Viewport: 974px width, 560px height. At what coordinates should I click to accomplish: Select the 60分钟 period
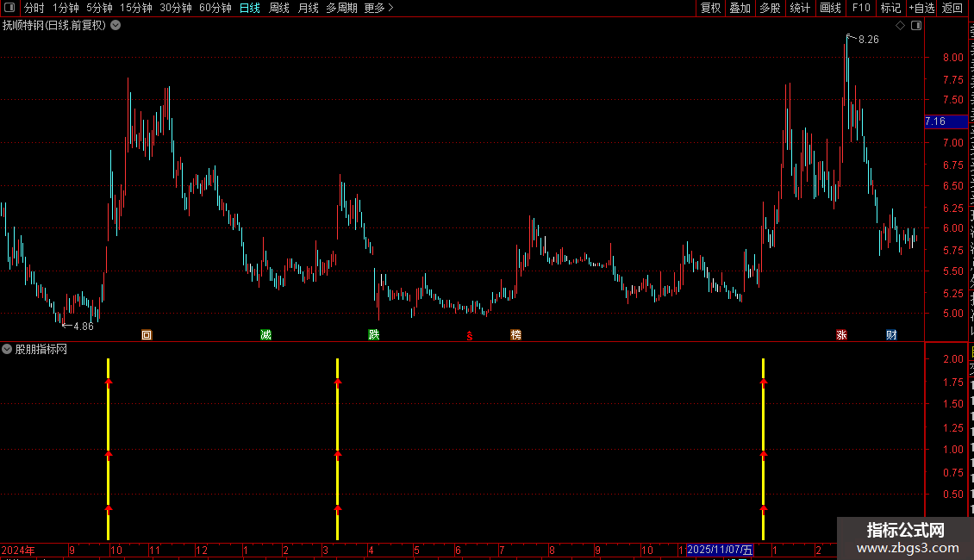tap(215, 8)
